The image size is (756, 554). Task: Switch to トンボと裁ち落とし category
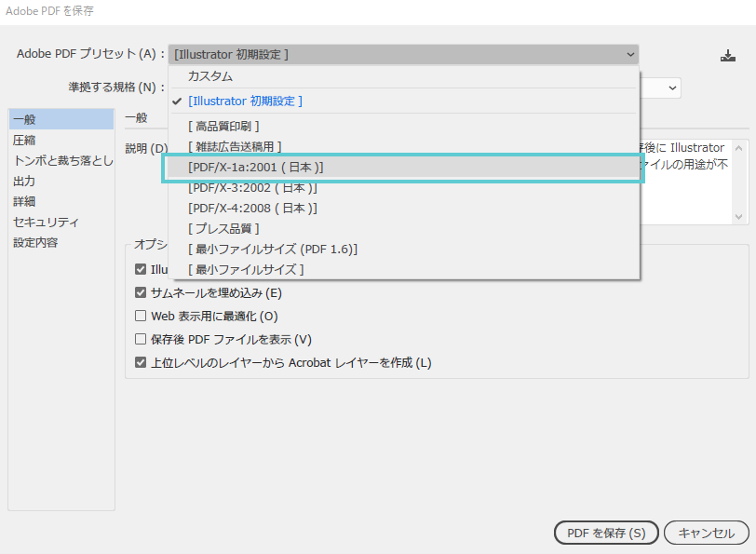point(61,160)
